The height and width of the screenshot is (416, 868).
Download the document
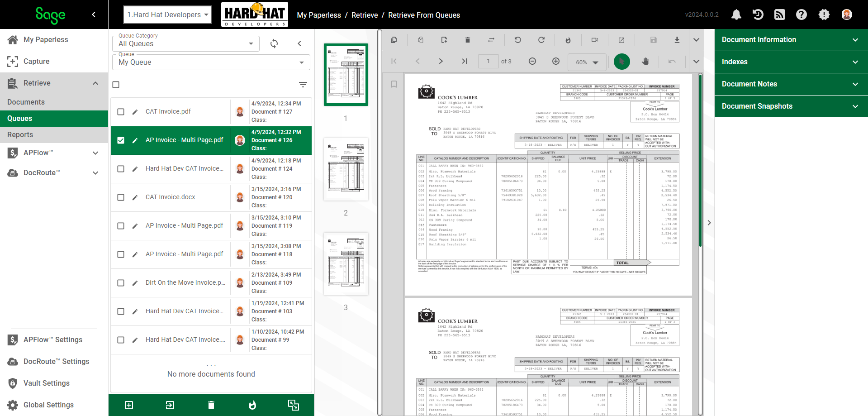click(677, 40)
